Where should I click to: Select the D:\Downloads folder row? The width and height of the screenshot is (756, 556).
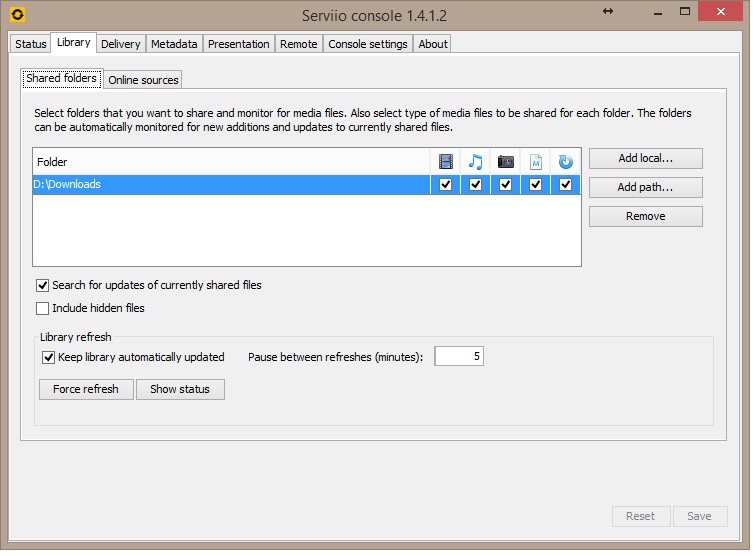[x=230, y=185]
